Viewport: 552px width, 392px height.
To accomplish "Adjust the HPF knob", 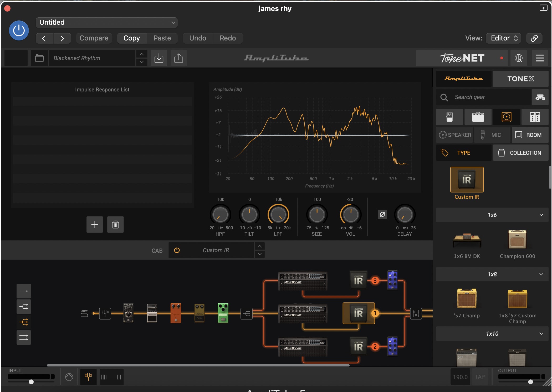I will 220,215.
